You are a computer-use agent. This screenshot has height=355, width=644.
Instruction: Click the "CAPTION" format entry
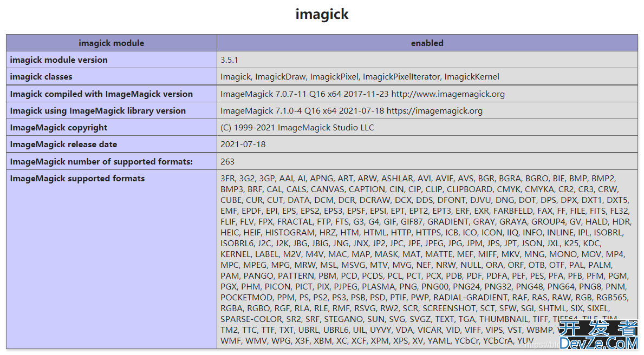click(x=366, y=189)
